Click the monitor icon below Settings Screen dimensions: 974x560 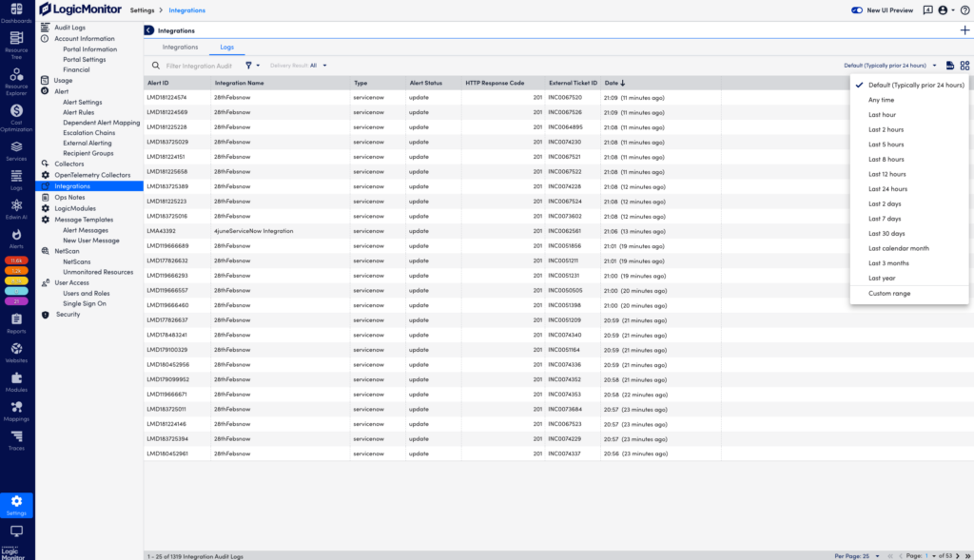point(16,531)
